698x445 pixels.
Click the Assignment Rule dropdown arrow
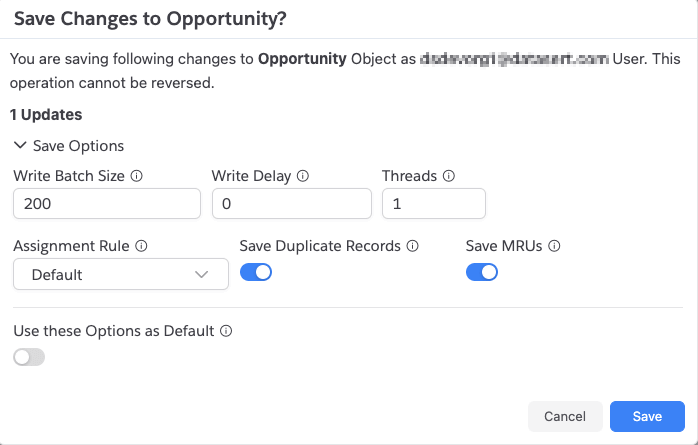click(x=202, y=275)
